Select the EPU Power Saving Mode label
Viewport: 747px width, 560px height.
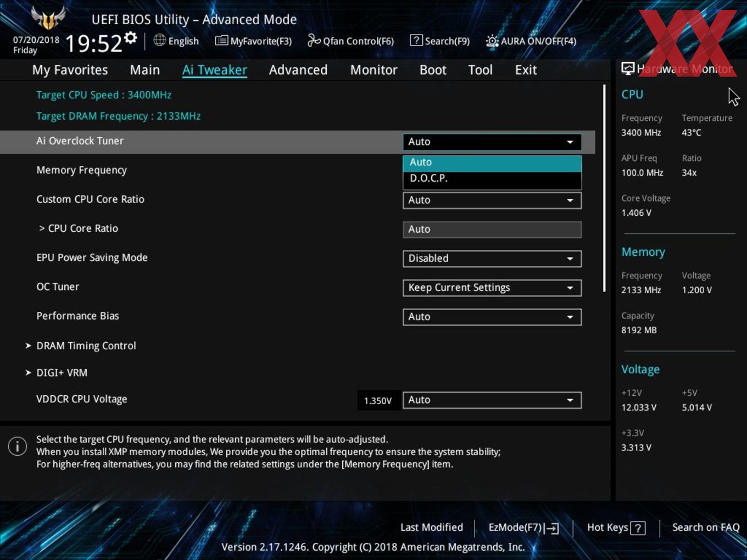coord(92,257)
